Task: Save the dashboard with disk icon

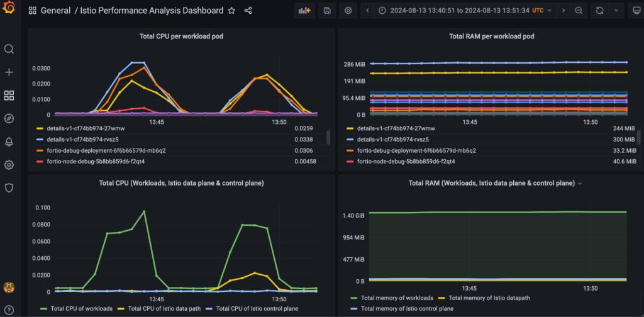Action: 327,11
